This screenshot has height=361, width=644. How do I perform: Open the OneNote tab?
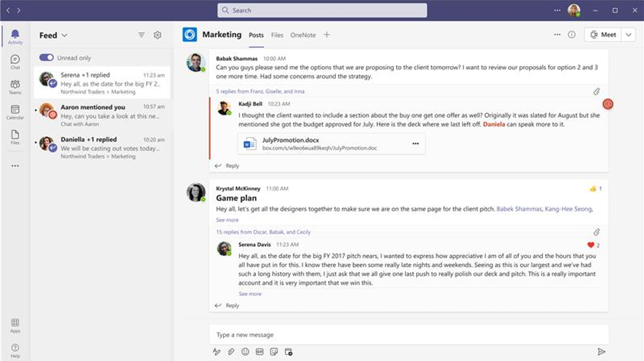pos(303,35)
